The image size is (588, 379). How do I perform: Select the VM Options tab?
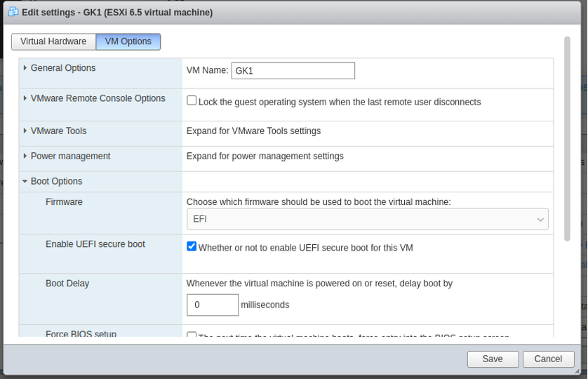(x=128, y=41)
